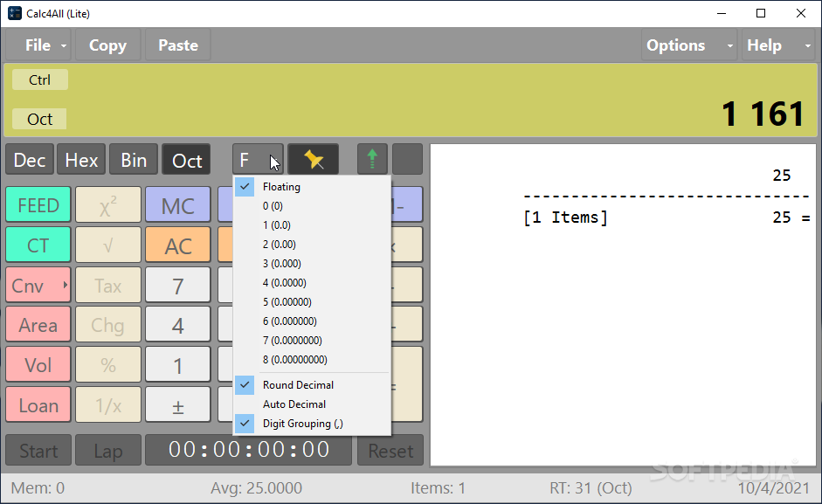822x504 pixels.
Task: Click the Vol button
Action: point(38,364)
